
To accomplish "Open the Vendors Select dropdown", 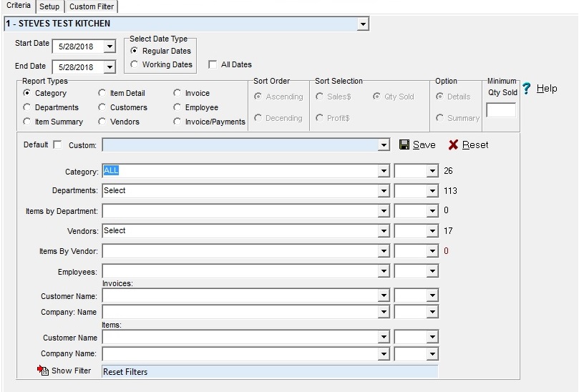I will (384, 231).
